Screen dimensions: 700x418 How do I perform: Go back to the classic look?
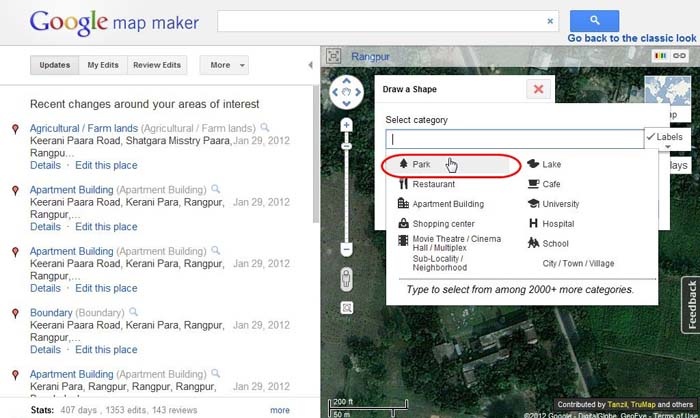[632, 38]
